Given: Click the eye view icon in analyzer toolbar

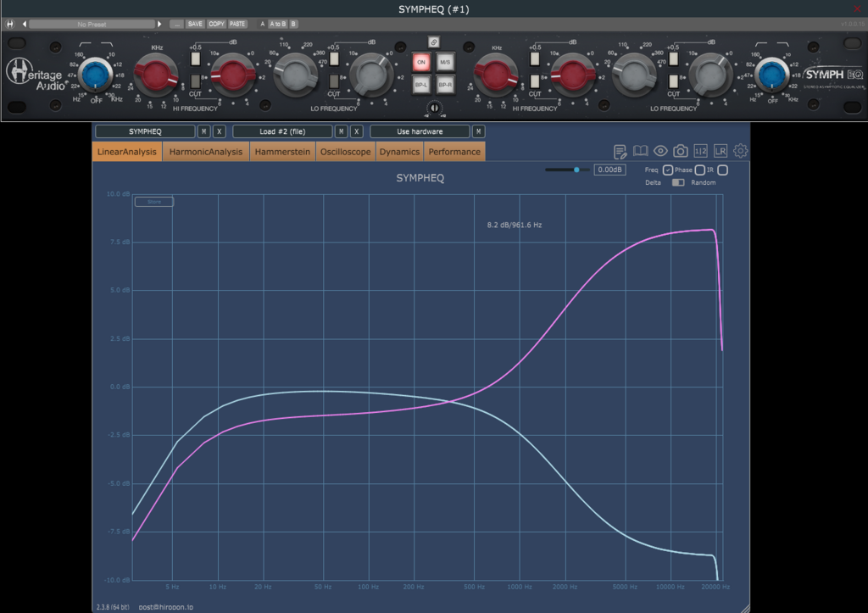Looking at the screenshot, I should click(x=660, y=151).
